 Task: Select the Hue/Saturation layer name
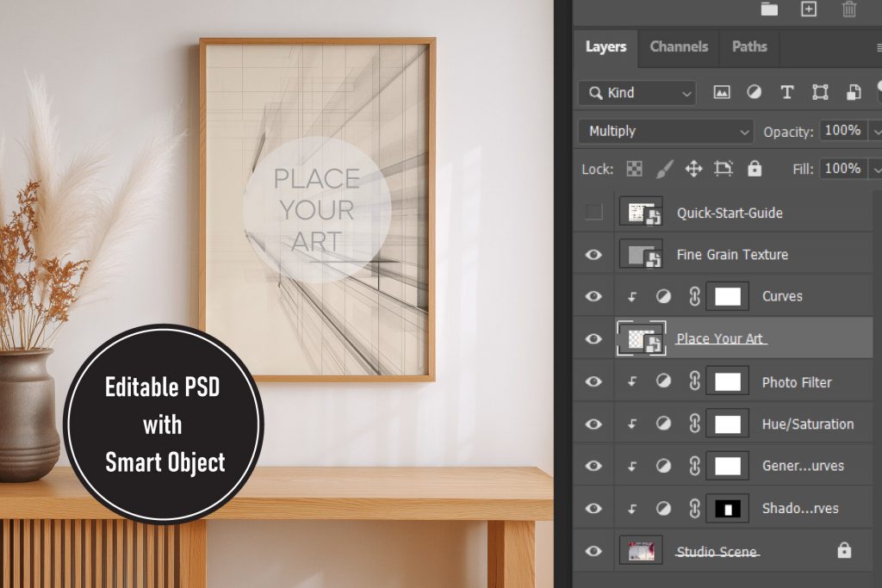(x=808, y=424)
